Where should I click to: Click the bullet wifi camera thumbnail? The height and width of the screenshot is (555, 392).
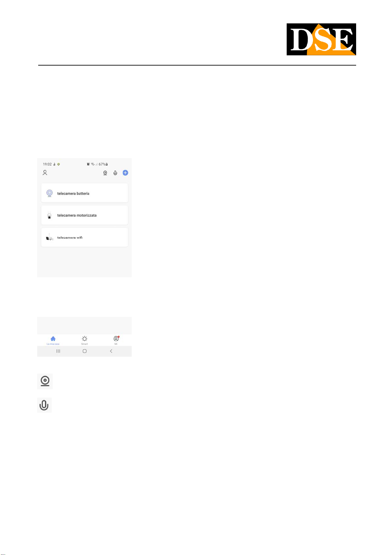point(49,237)
